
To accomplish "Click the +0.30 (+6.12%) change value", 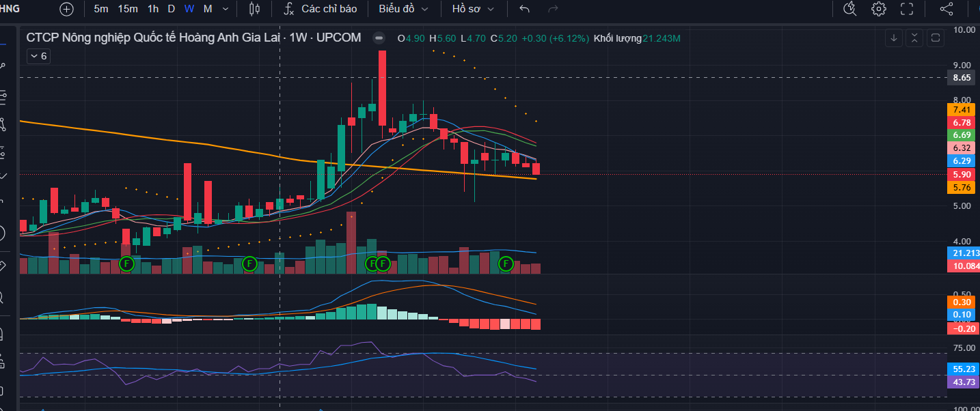I will (555, 38).
